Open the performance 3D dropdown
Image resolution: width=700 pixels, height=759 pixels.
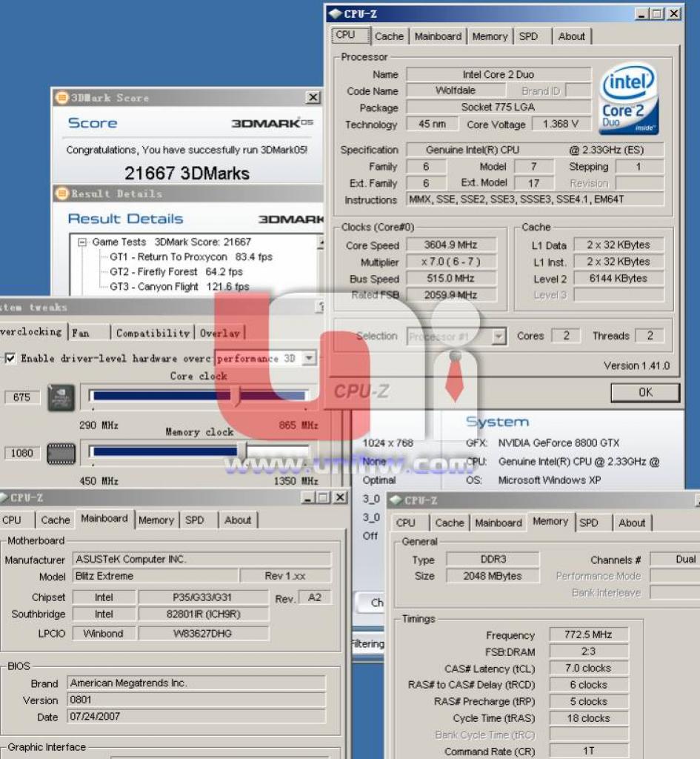pos(309,358)
